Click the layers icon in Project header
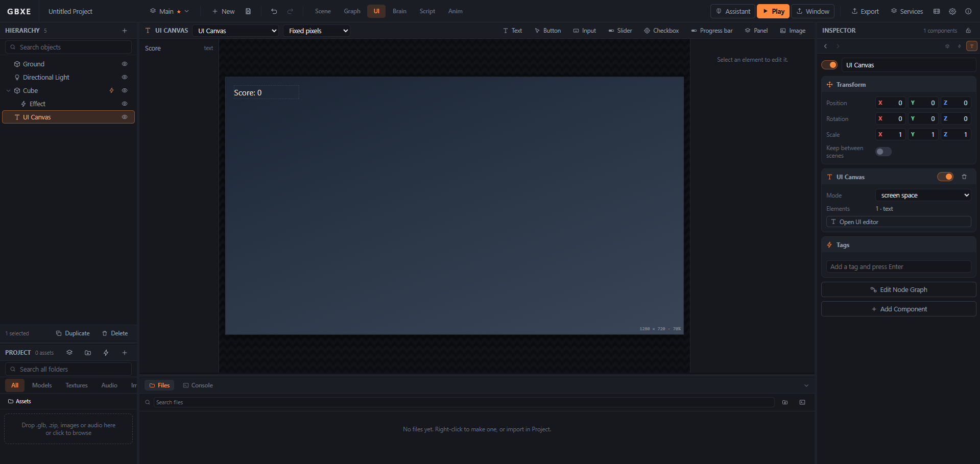The image size is (980, 464). 69,353
